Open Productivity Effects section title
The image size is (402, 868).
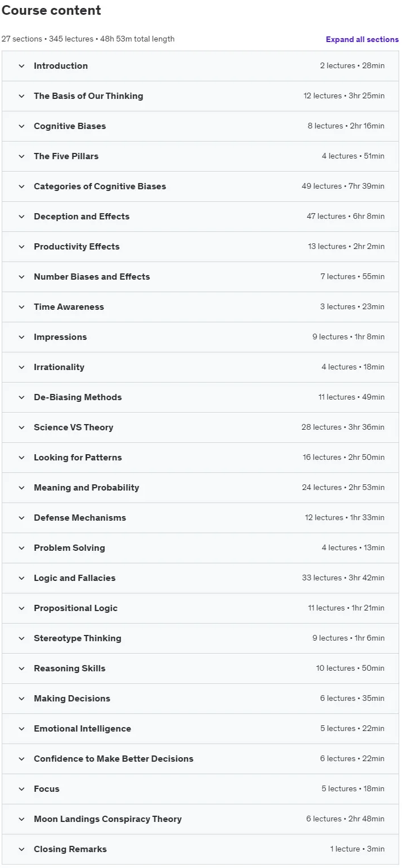pyautogui.click(x=77, y=247)
